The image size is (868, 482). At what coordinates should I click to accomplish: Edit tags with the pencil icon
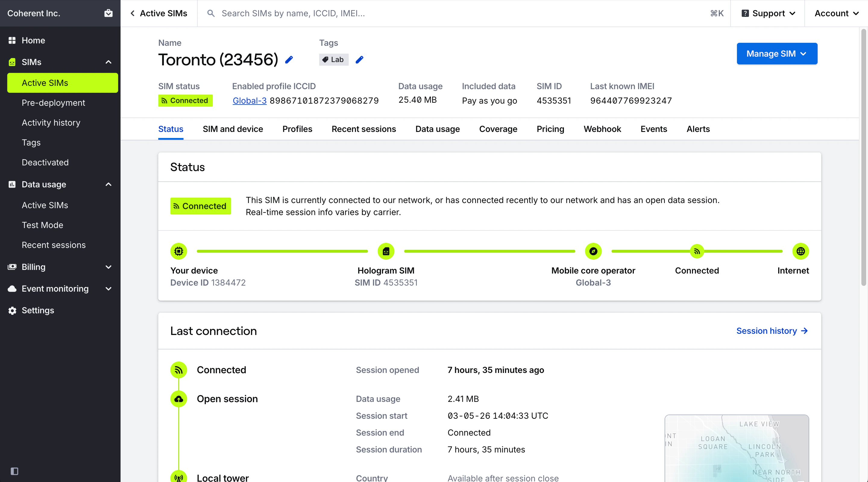tap(360, 60)
